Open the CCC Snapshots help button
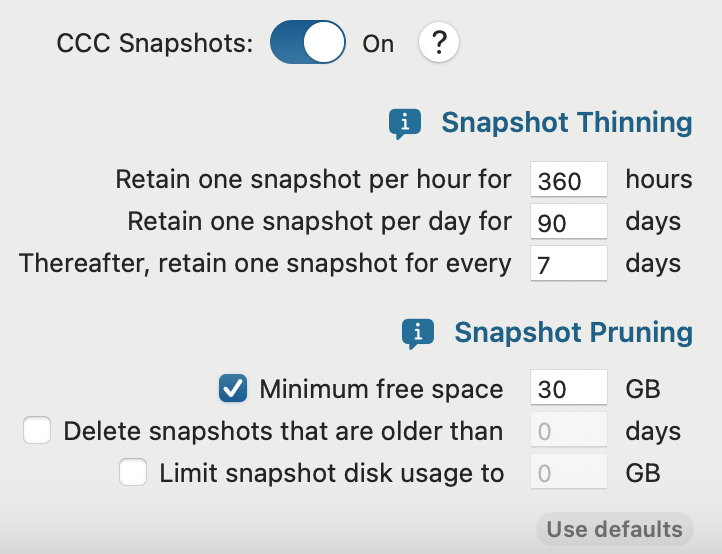722x554 pixels. (x=438, y=44)
